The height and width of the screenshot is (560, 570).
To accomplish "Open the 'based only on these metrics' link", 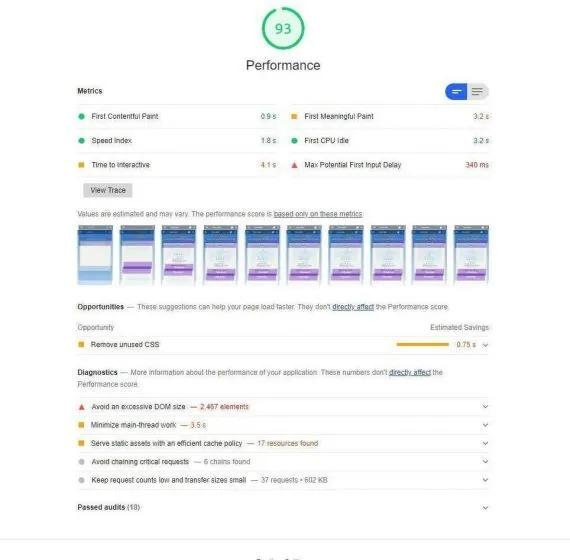I will point(318,214).
